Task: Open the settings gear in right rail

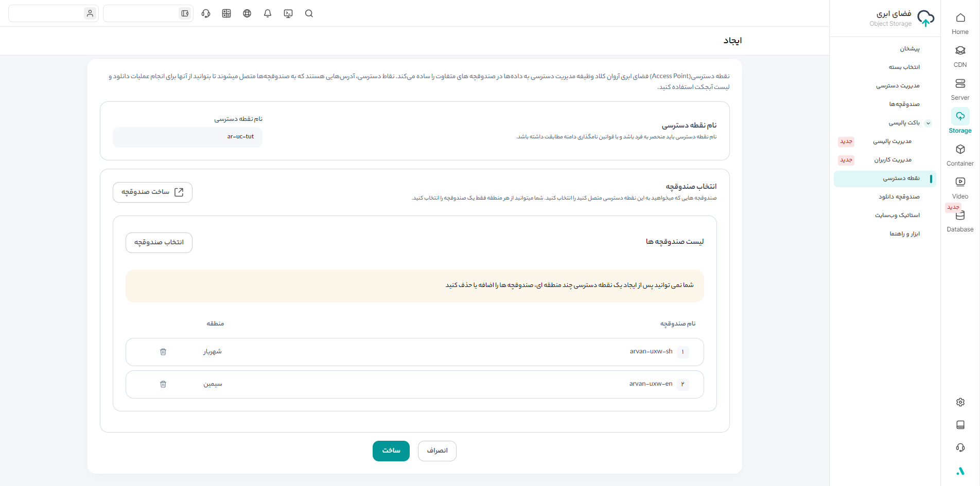Action: (960, 402)
